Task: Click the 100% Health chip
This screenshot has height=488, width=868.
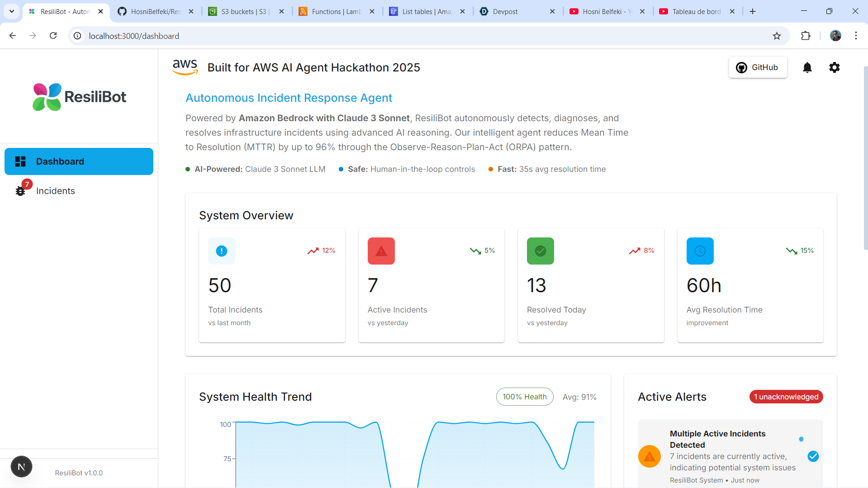Action: click(525, 397)
